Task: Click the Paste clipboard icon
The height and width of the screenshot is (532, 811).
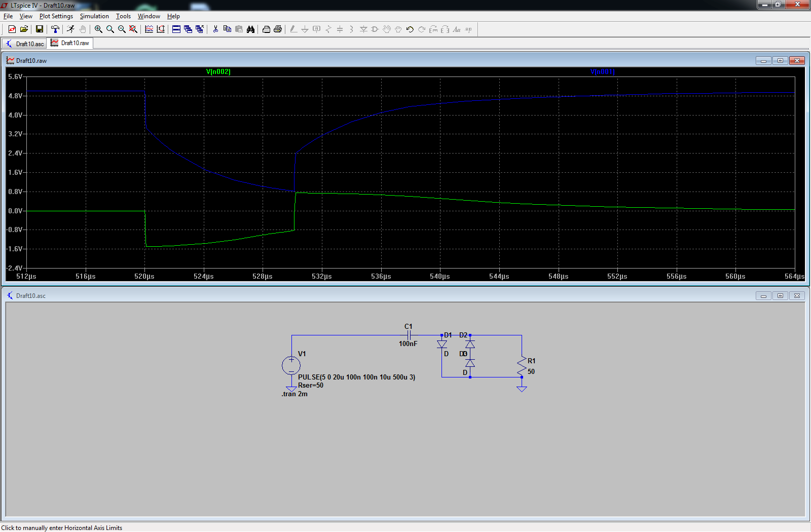Action: [239, 29]
